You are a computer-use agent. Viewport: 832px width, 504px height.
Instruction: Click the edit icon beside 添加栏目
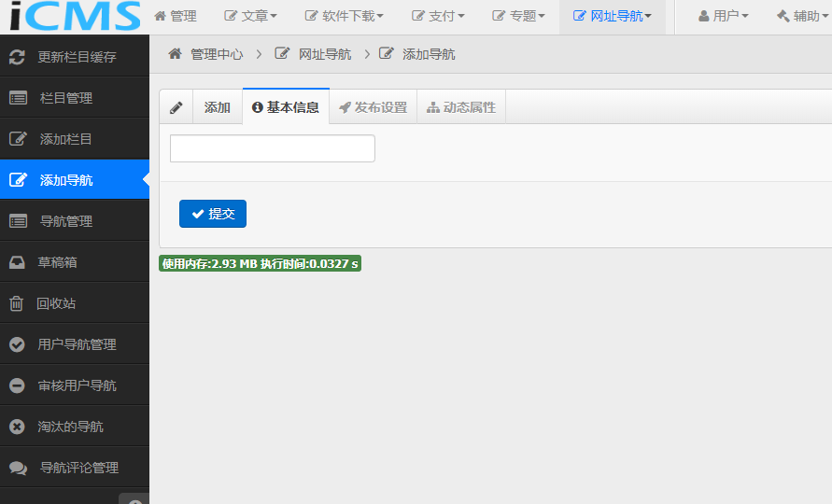pos(18,139)
